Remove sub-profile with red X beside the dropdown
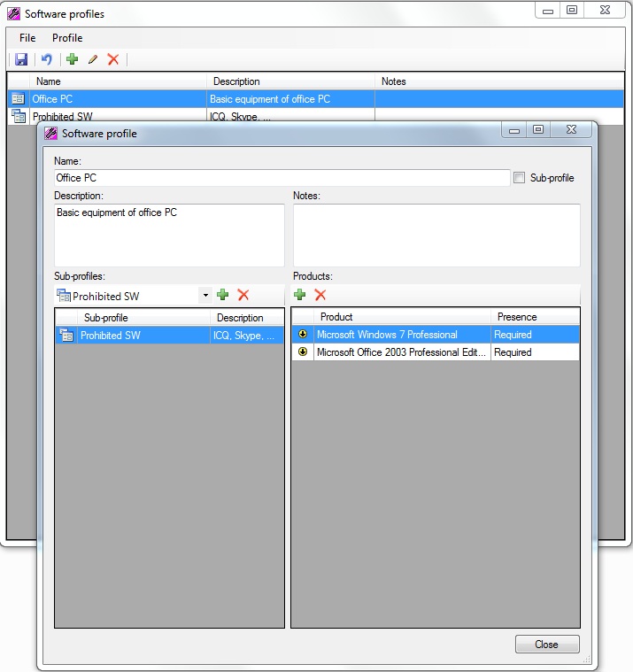633x672 pixels. click(243, 295)
